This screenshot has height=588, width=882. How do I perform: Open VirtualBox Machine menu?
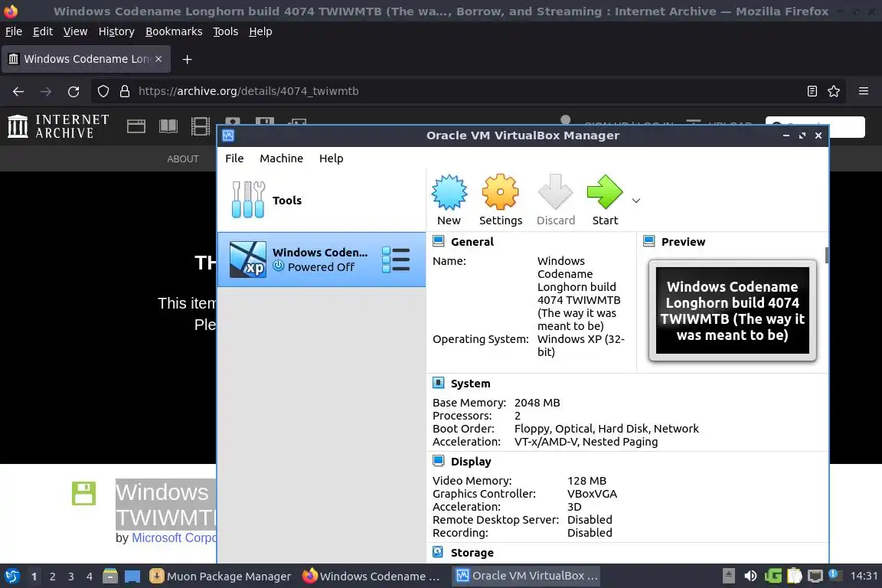[281, 158]
